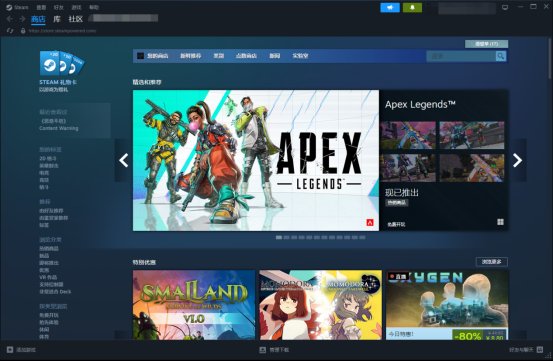Image resolution: width=553 pixels, height=361 pixels.
Task: Open the 您的商店 (Your Store) dropdown
Action: click(157, 56)
